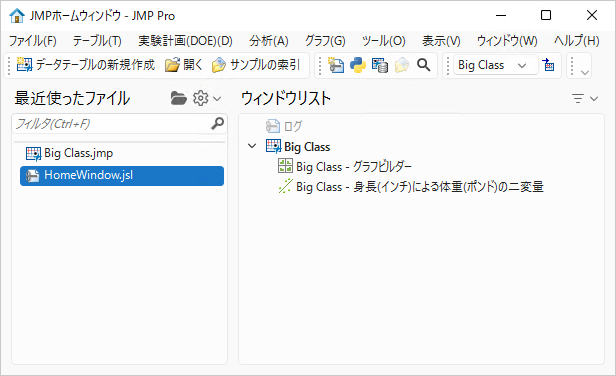This screenshot has width=616, height=376.
Task: Select Big Class in window list
Action: 307,147
